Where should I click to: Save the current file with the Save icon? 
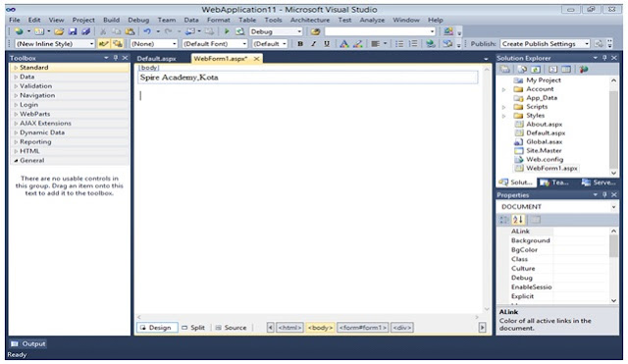[x=73, y=31]
